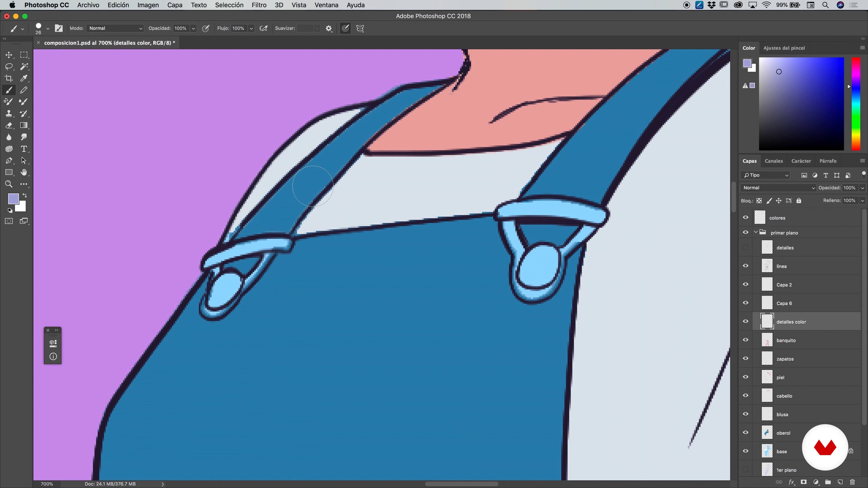The height and width of the screenshot is (488, 868).
Task: Hide the oberol layer
Action: (x=745, y=433)
